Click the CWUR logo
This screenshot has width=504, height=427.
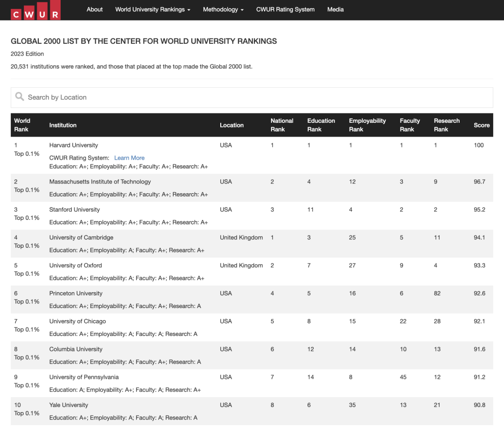tap(35, 10)
